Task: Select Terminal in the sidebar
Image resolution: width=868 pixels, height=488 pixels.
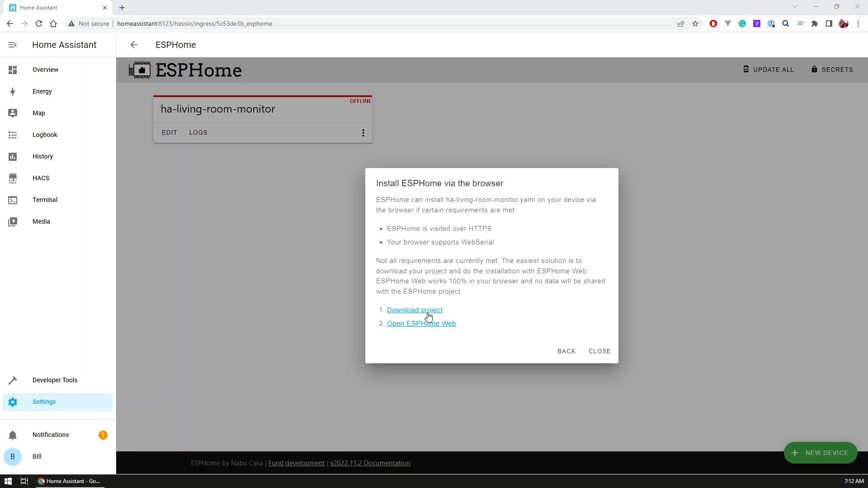Action: click(58, 200)
